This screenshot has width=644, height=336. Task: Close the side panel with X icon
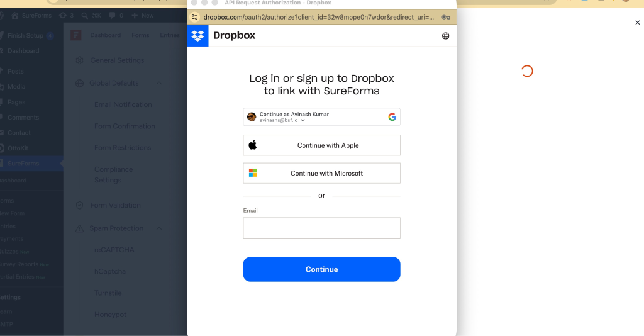click(638, 23)
